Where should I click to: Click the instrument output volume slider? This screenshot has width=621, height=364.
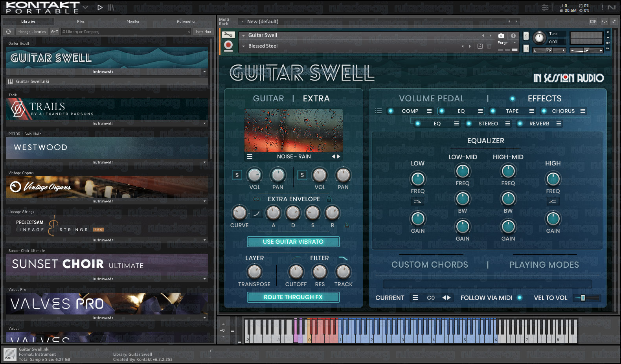tap(586, 50)
